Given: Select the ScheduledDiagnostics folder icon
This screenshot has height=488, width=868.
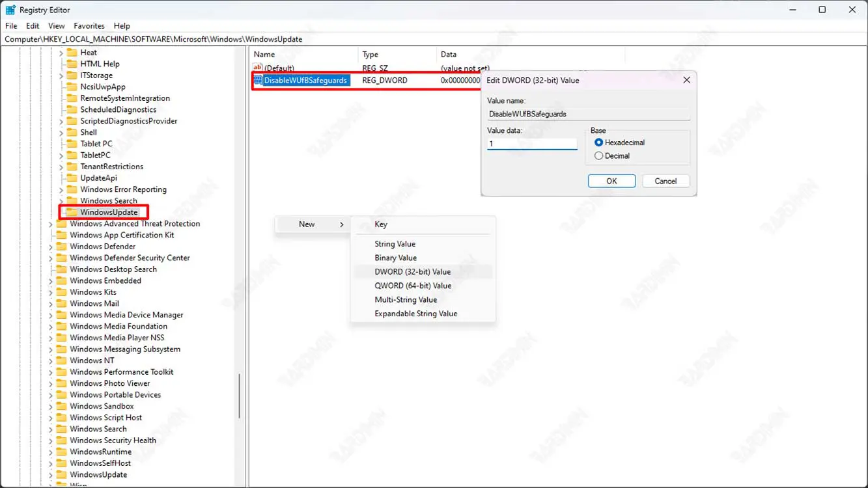Looking at the screenshot, I should click(72, 109).
